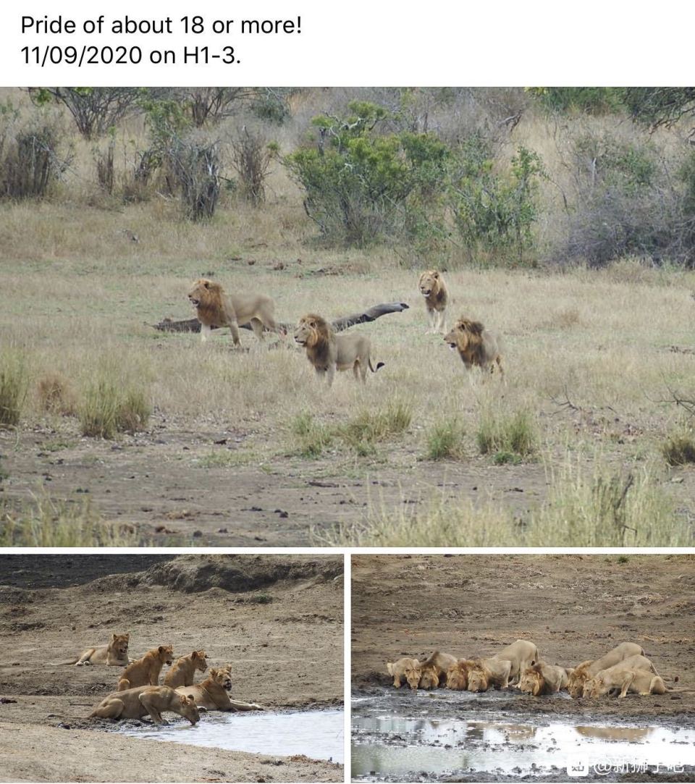This screenshot has width=695, height=784.
Task: Click the @ username watermark text
Action: pos(639,765)
